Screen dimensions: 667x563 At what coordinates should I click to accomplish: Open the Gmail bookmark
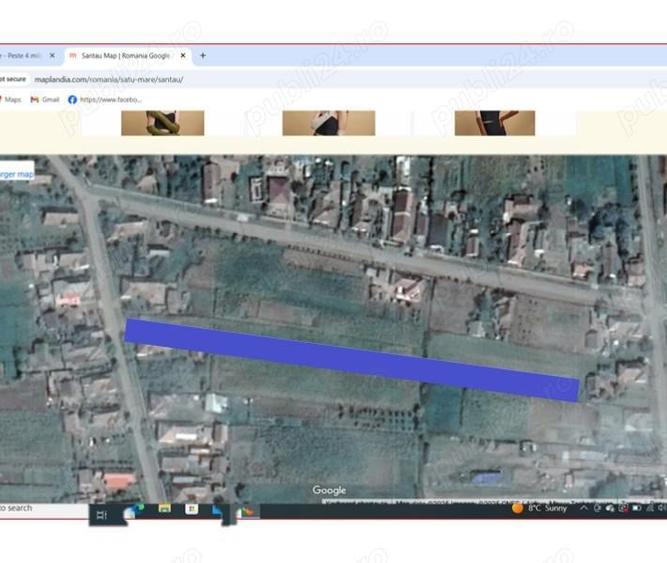pos(45,100)
